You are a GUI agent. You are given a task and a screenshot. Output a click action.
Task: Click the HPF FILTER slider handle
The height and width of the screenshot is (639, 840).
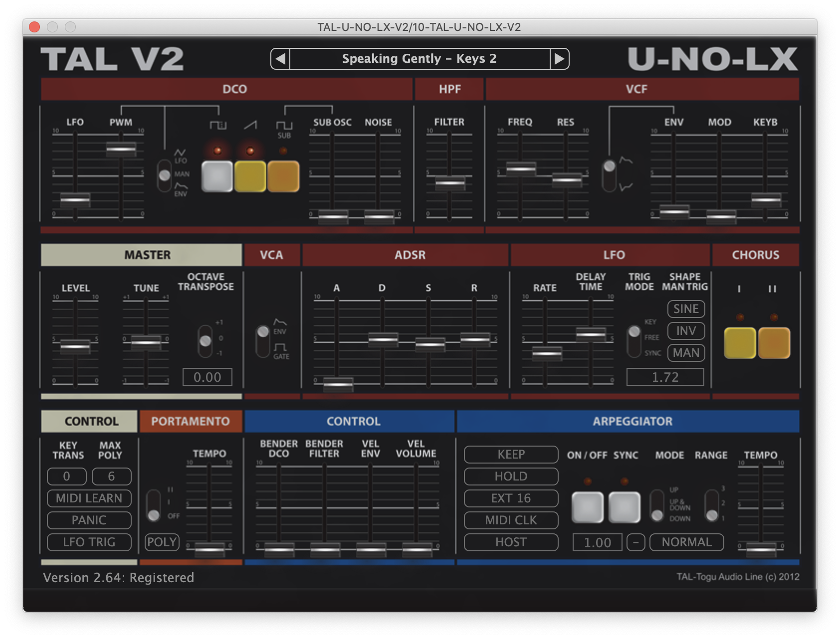click(x=450, y=183)
